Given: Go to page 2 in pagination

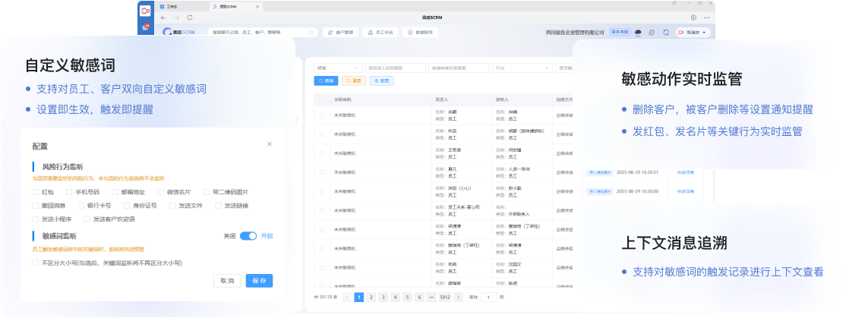Looking at the screenshot, I should (371, 297).
